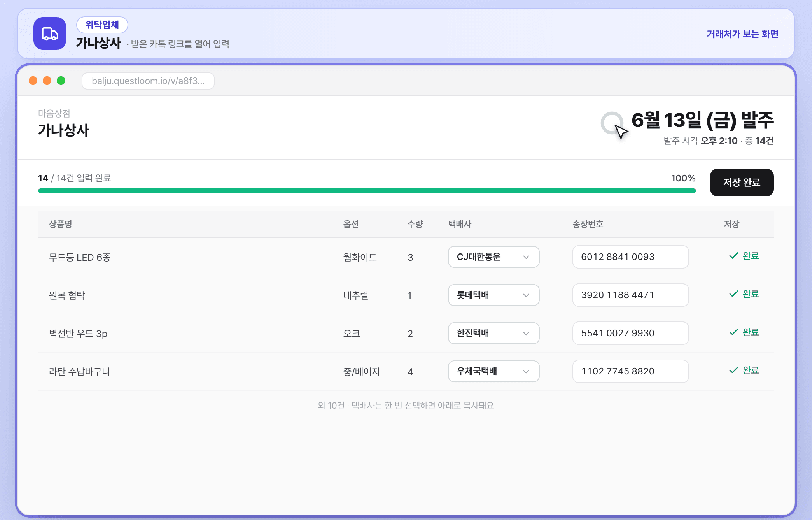The image size is (812, 520).
Task: Click tracking number field 6012 8841 0093
Action: click(x=630, y=257)
